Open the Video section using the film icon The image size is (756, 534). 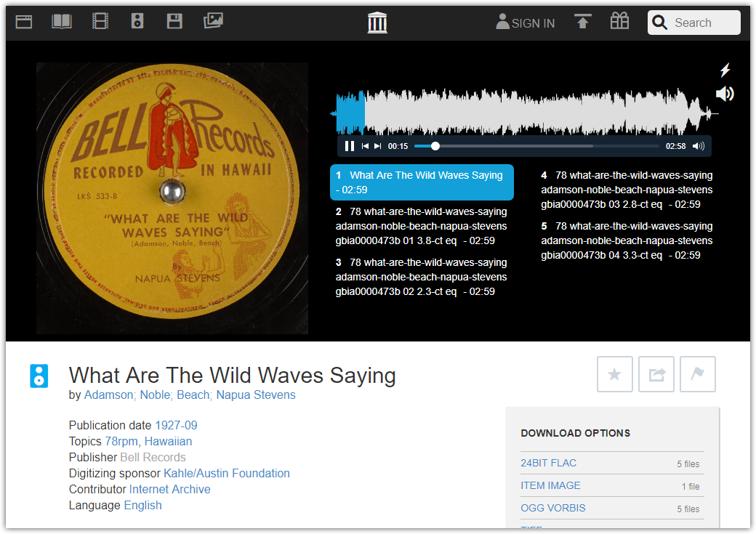click(x=100, y=21)
